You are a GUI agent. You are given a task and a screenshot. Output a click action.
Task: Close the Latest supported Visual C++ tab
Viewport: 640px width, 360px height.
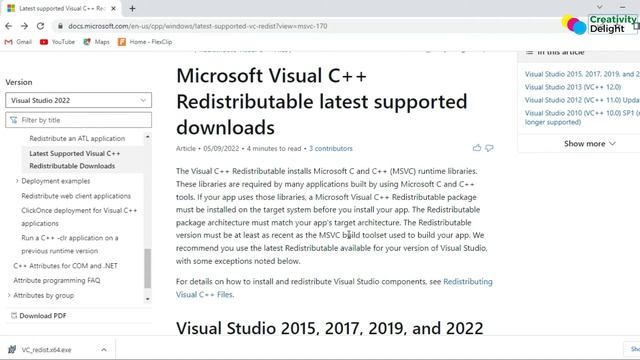point(114,8)
